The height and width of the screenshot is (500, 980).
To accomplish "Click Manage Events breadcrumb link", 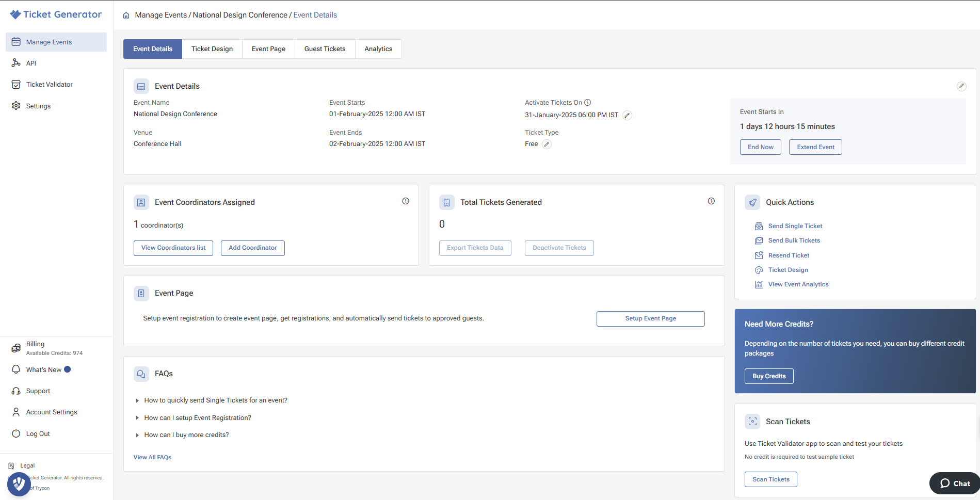I will [x=161, y=15].
